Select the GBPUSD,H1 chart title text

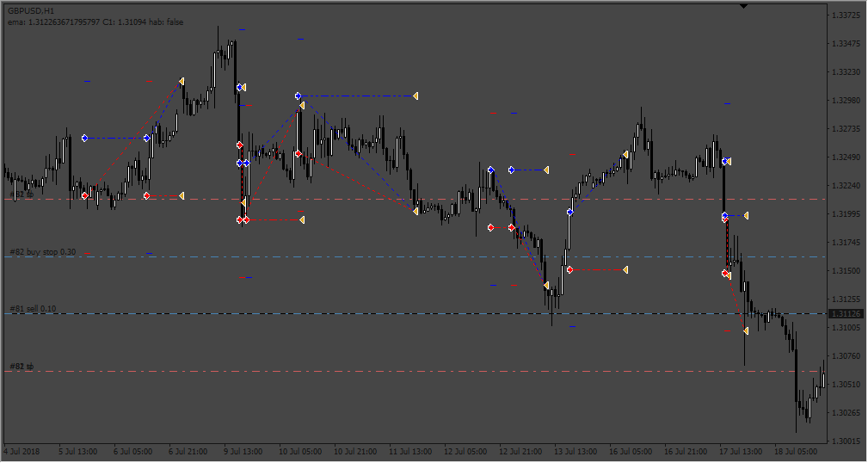pyautogui.click(x=31, y=10)
